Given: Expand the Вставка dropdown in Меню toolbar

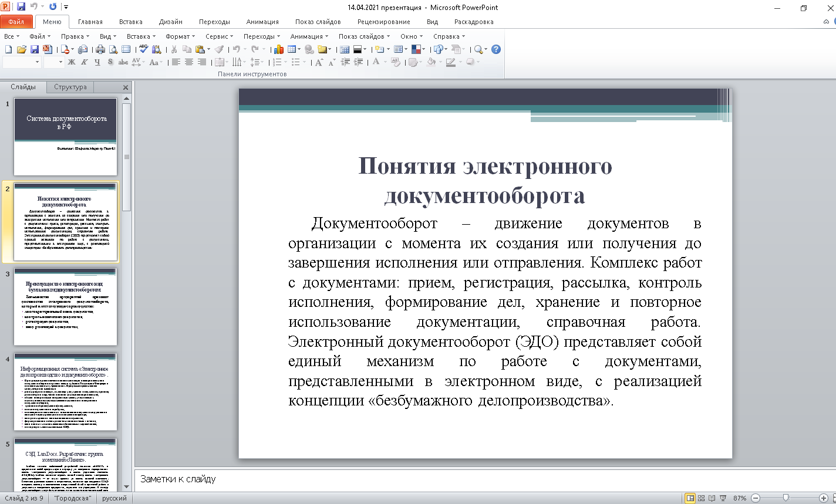Looking at the screenshot, I should pyautogui.click(x=140, y=36).
